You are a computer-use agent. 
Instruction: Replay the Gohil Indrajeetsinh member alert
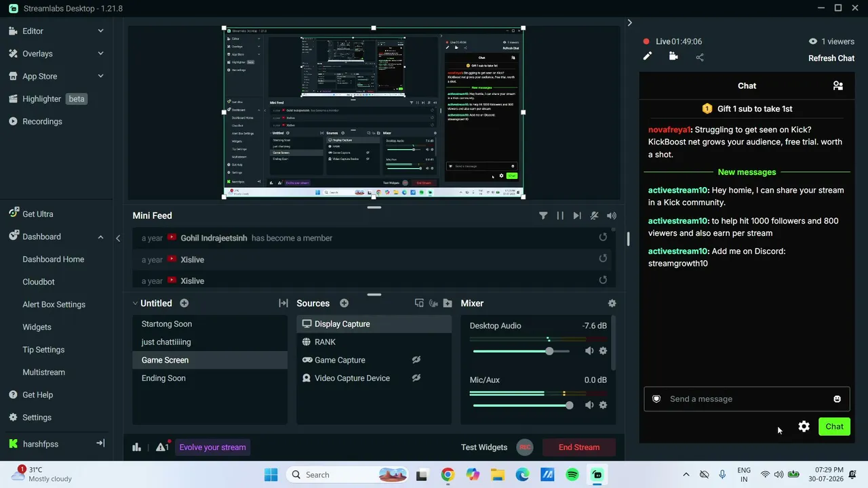click(603, 237)
